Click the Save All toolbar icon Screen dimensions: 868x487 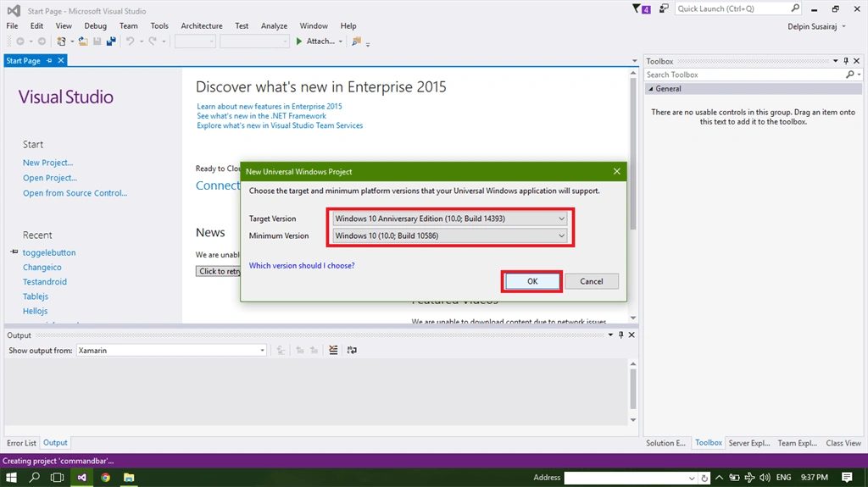click(x=111, y=42)
